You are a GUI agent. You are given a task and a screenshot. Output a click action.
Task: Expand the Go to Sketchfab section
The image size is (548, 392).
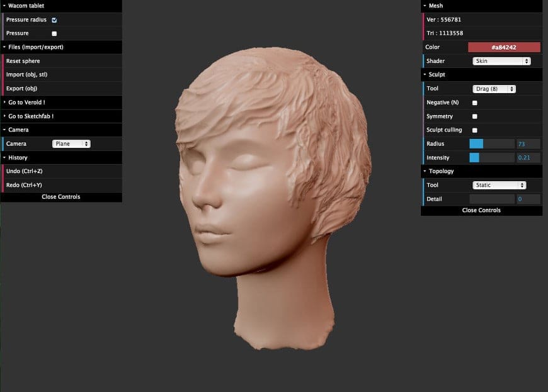31,116
